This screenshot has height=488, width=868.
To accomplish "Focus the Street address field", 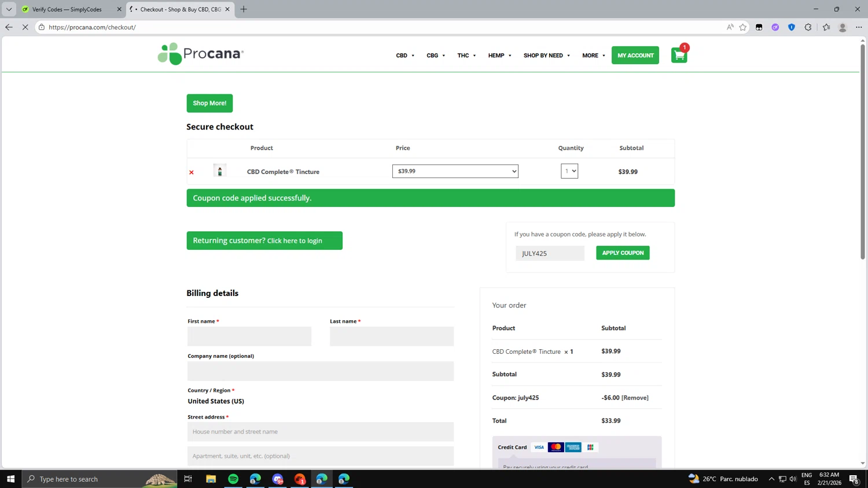I will 321,432.
